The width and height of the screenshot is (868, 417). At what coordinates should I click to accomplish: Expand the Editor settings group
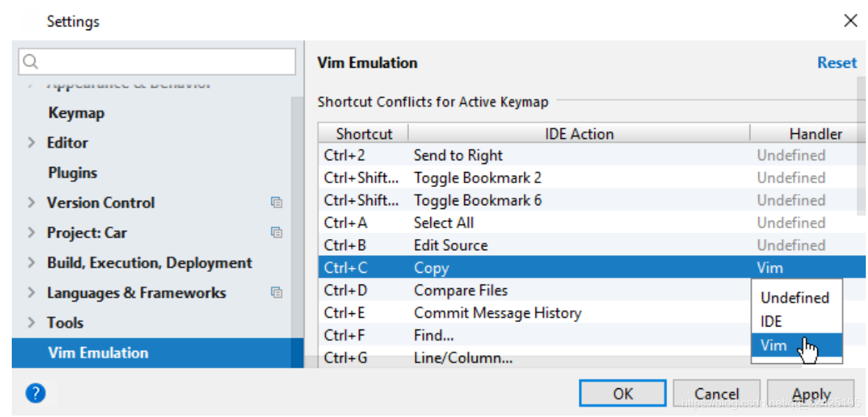32,143
